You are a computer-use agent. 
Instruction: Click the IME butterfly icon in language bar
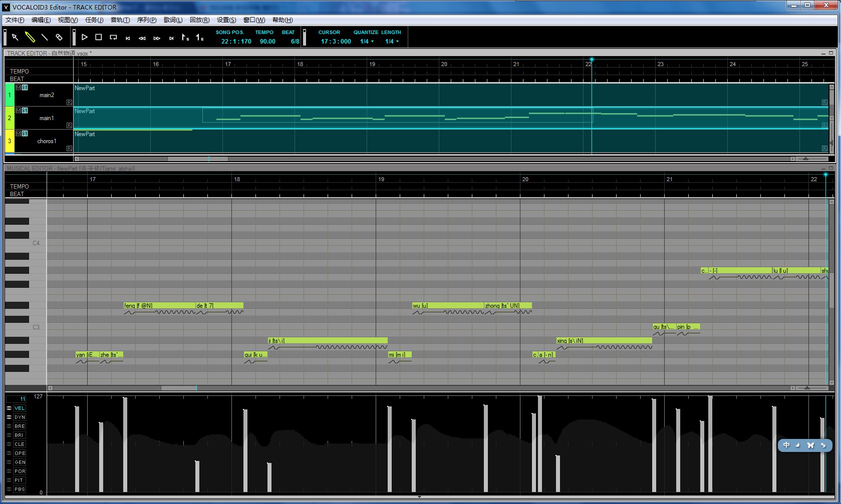click(810, 445)
